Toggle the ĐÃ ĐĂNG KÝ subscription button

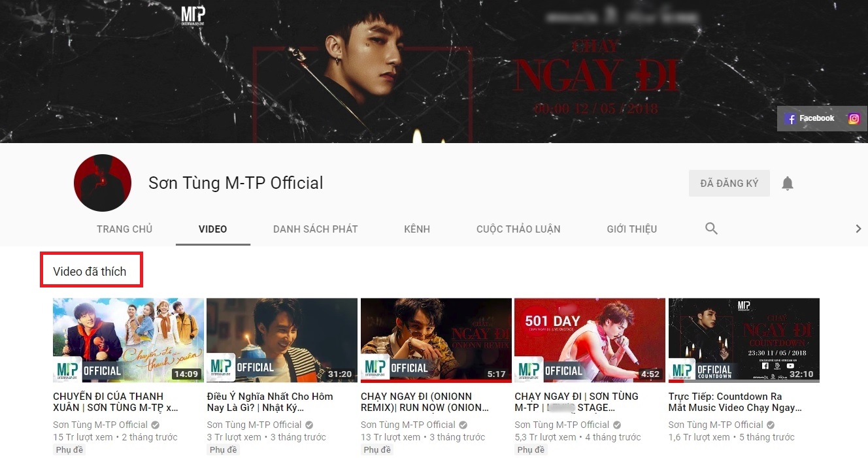coord(729,184)
